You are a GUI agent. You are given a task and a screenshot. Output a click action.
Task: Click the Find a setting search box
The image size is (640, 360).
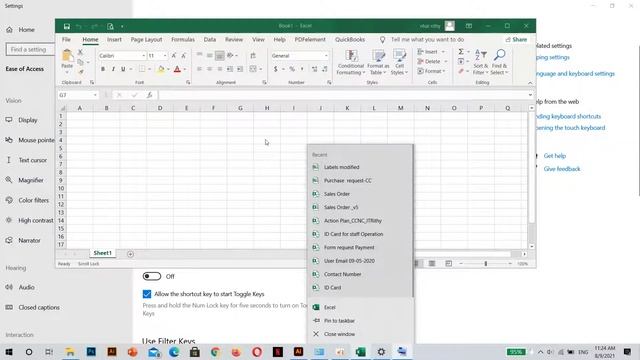[x=31, y=49]
